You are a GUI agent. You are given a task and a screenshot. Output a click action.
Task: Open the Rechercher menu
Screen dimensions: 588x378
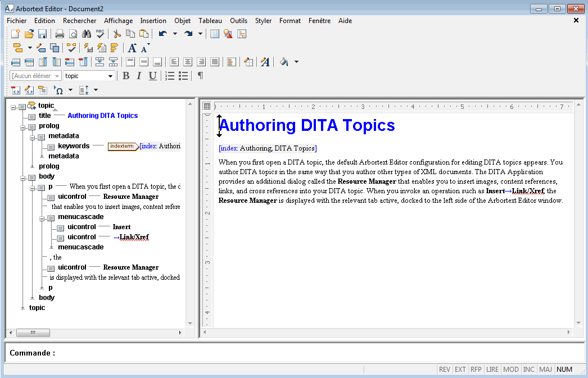point(79,21)
